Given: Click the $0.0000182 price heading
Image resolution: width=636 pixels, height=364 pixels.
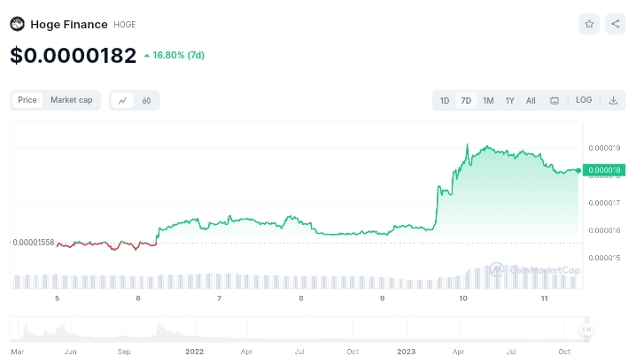Looking at the screenshot, I should tap(73, 55).
